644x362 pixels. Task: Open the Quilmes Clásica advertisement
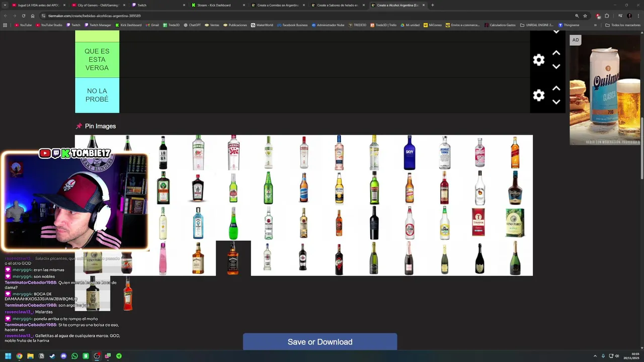click(x=605, y=90)
